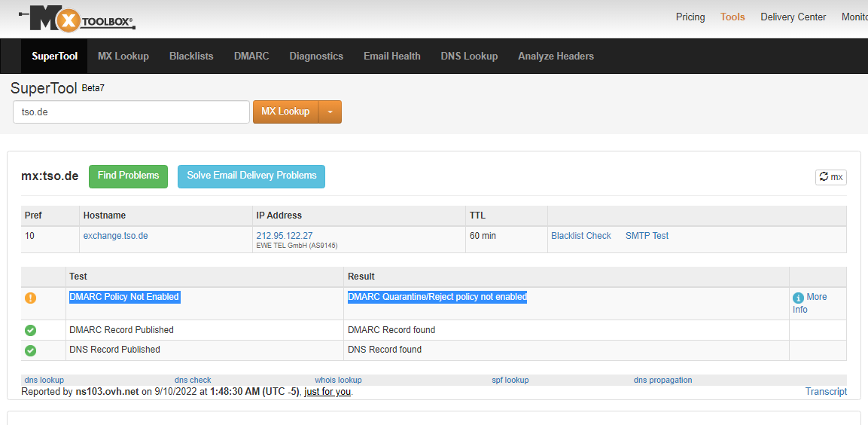The width and height of the screenshot is (868, 425).
Task: Click Solve Email Delivery Problems button
Action: pos(251,176)
